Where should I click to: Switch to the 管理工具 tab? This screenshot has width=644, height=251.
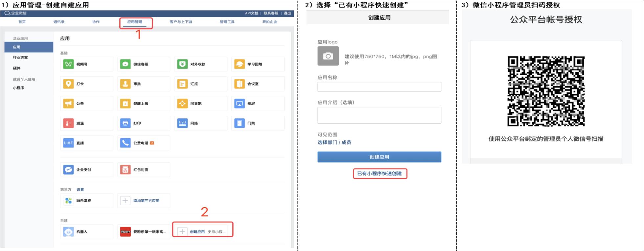[x=227, y=22]
